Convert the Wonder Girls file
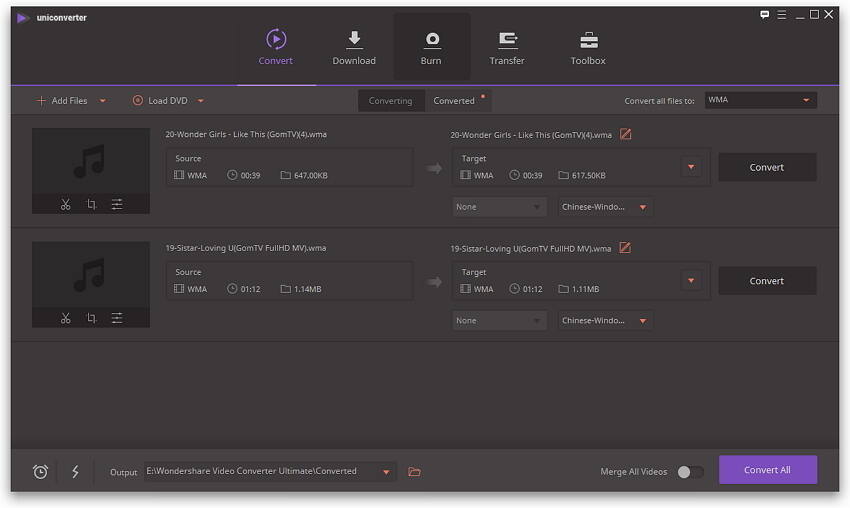 (x=767, y=168)
